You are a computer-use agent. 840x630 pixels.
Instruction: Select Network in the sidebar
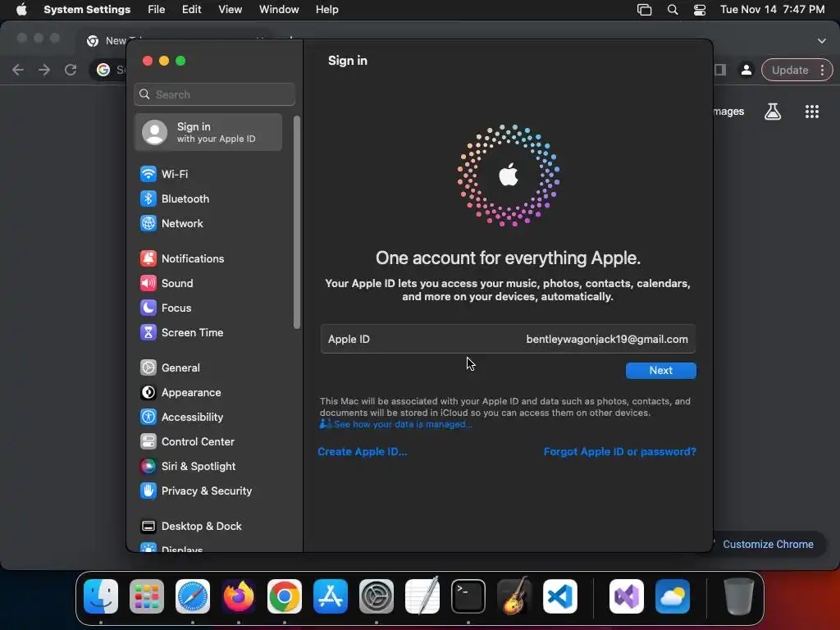tap(208, 223)
